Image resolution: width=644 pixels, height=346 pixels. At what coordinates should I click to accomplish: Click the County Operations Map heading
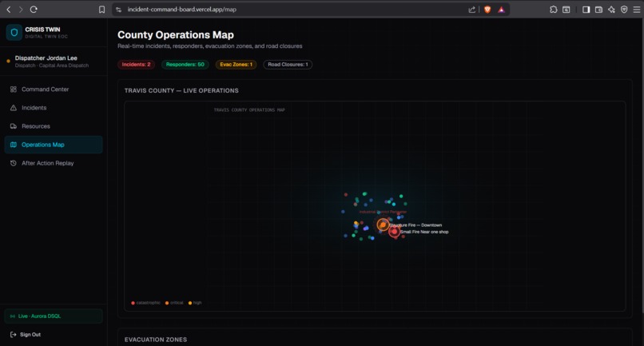pyautogui.click(x=176, y=35)
